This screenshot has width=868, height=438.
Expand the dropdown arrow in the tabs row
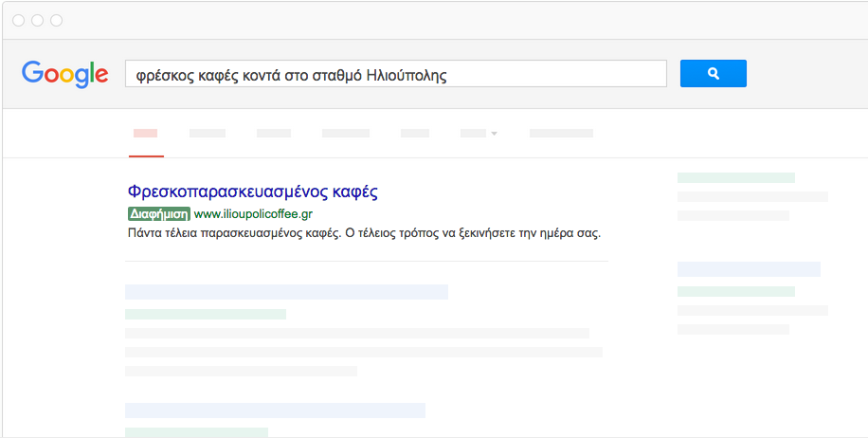pyautogui.click(x=494, y=134)
